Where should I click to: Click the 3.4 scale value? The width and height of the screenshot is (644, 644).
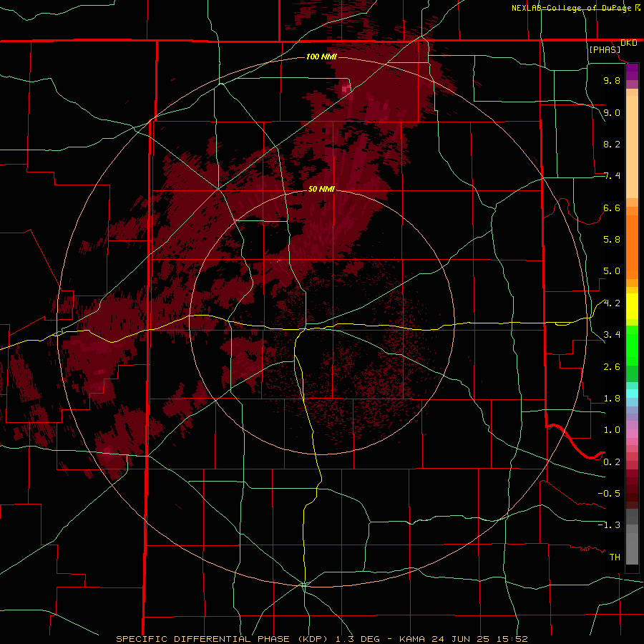click(x=612, y=335)
